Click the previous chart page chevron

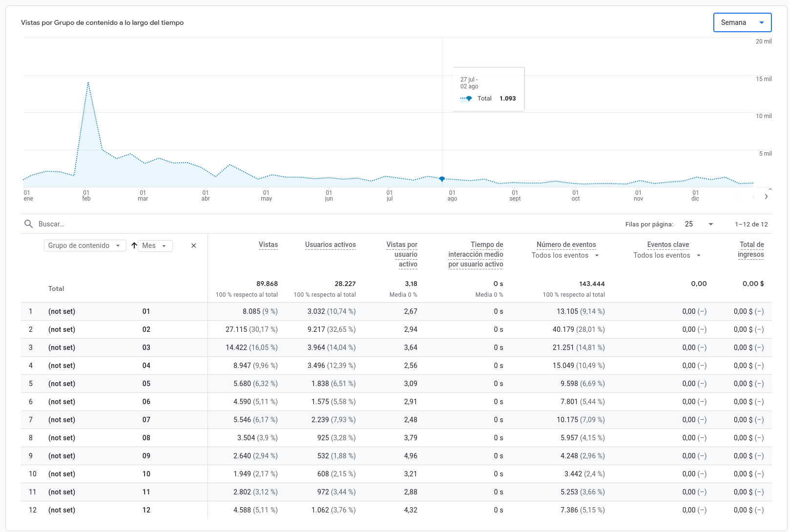[x=753, y=197]
